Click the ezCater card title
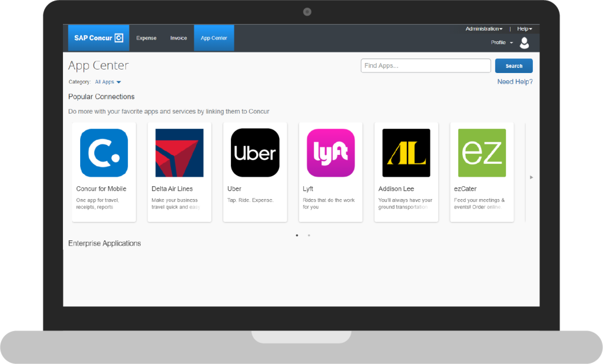Viewport: 603px width, 364px height. pyautogui.click(x=465, y=188)
